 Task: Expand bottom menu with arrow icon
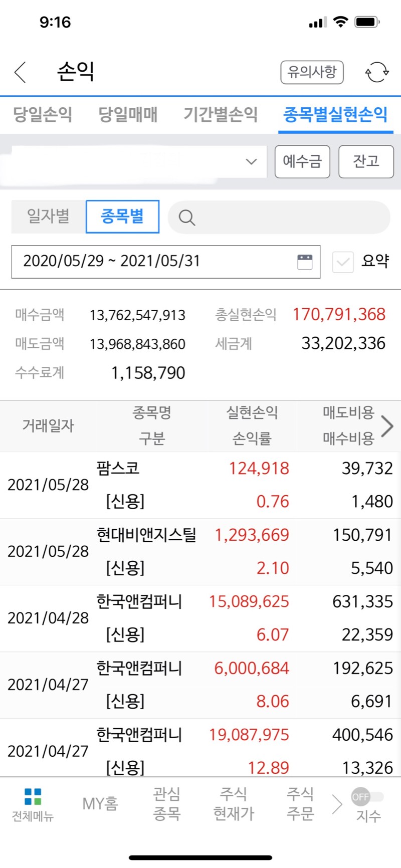[337, 804]
